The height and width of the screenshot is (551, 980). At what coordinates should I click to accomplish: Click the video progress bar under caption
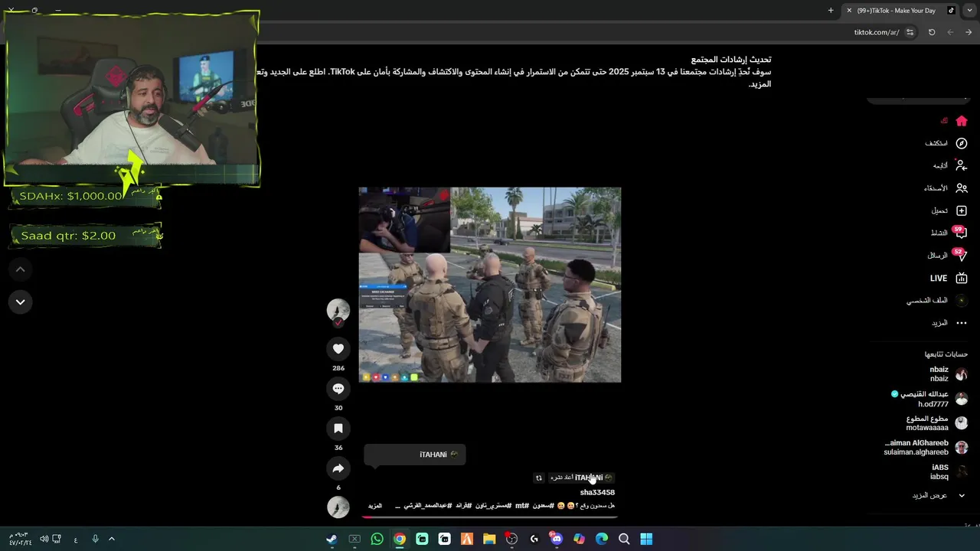(489, 517)
